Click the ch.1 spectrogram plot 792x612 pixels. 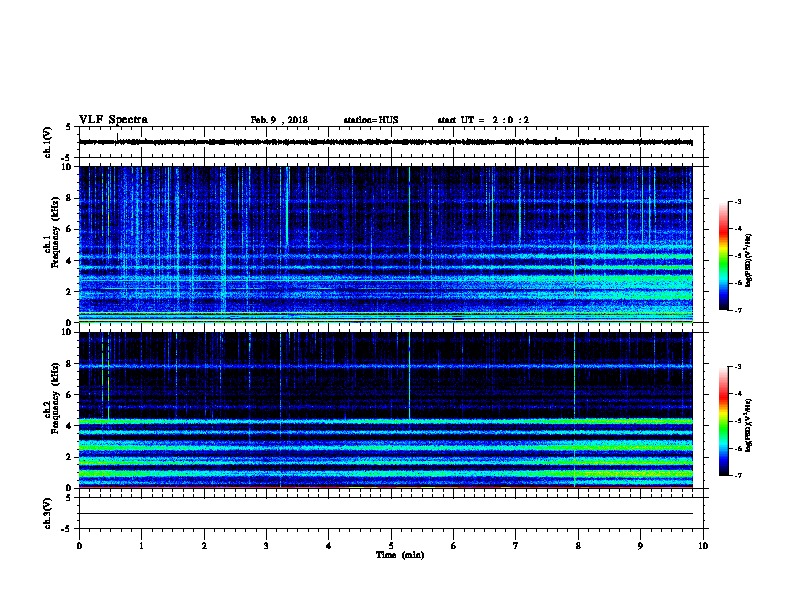386,244
